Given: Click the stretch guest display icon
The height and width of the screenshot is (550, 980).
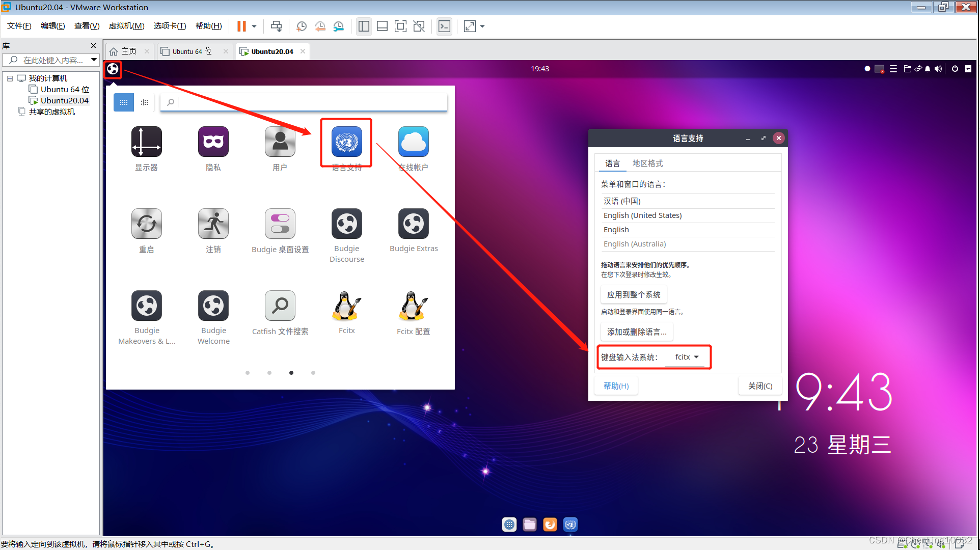Looking at the screenshot, I should coord(470,26).
